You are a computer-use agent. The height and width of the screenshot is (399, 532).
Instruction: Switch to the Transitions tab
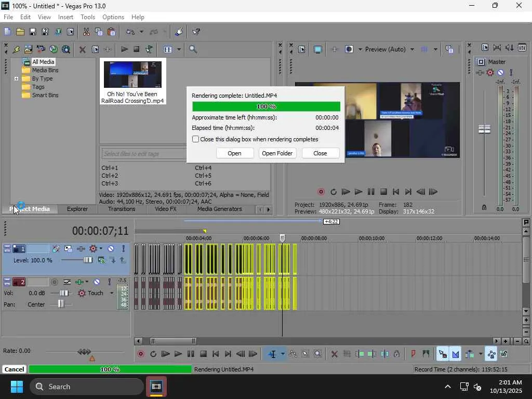(x=122, y=209)
